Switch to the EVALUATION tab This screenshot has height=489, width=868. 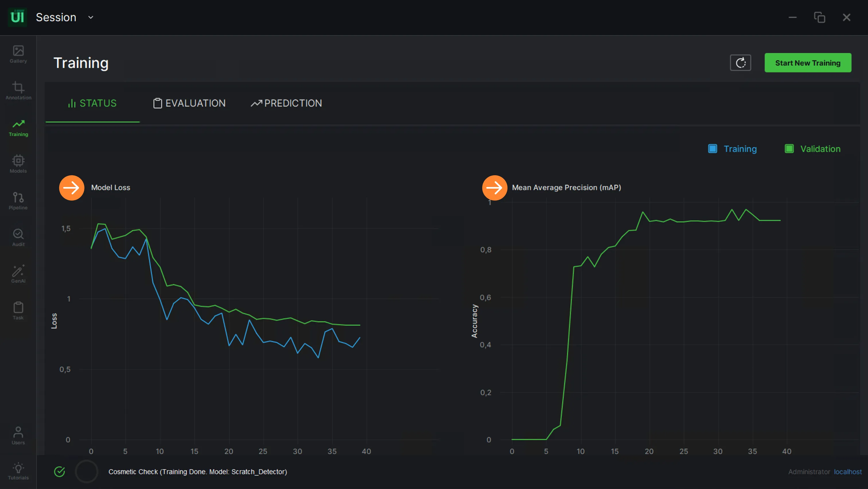(x=189, y=103)
